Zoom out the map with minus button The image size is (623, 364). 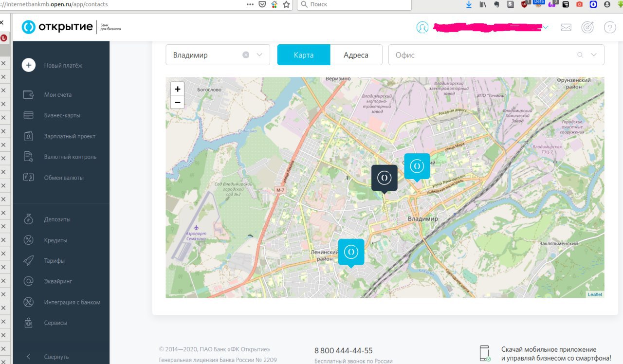click(x=178, y=102)
